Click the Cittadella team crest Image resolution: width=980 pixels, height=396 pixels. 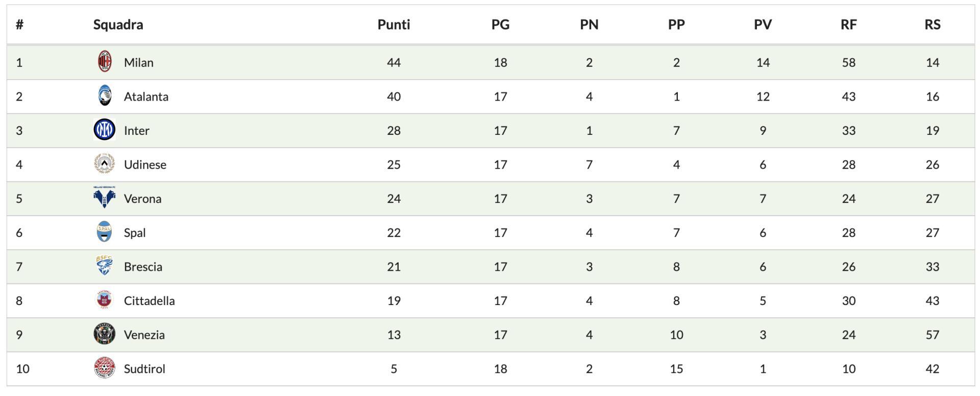pyautogui.click(x=105, y=300)
